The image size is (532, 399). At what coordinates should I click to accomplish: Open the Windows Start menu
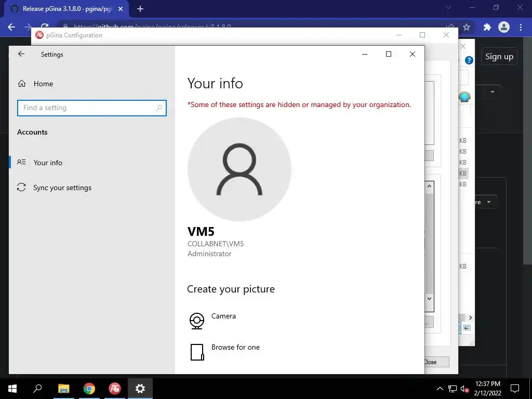click(x=12, y=389)
